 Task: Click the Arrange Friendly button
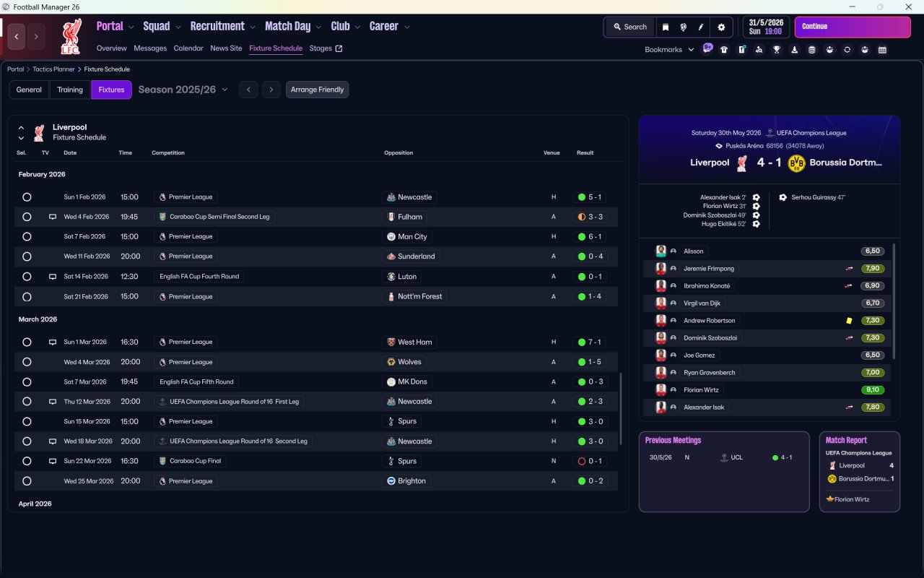coord(318,90)
